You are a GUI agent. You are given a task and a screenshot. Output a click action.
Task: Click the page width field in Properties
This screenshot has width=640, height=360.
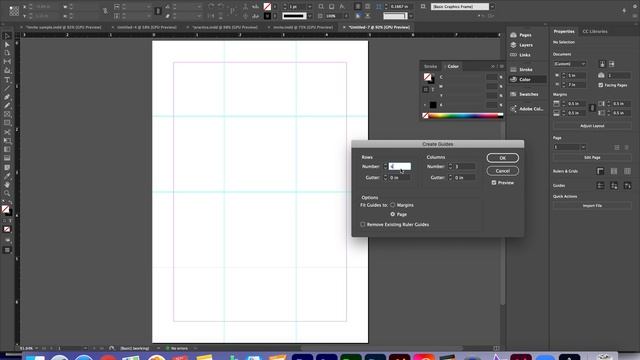577,76
